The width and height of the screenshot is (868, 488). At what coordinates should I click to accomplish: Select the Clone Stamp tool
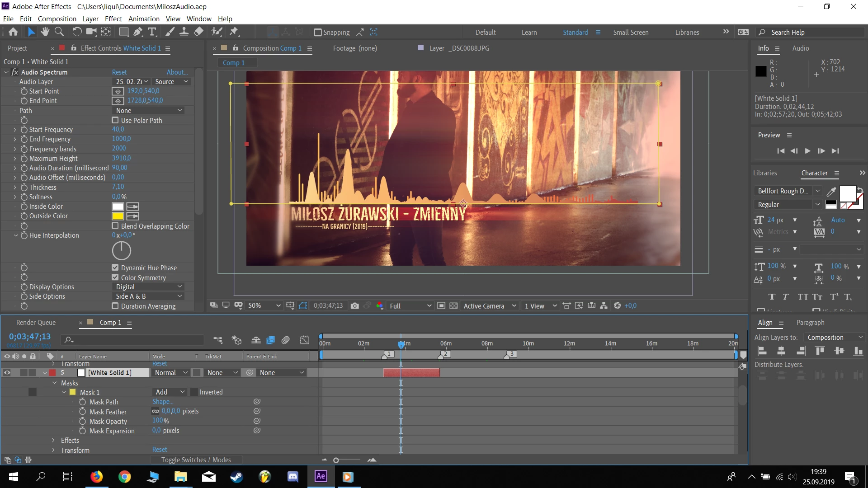(184, 32)
